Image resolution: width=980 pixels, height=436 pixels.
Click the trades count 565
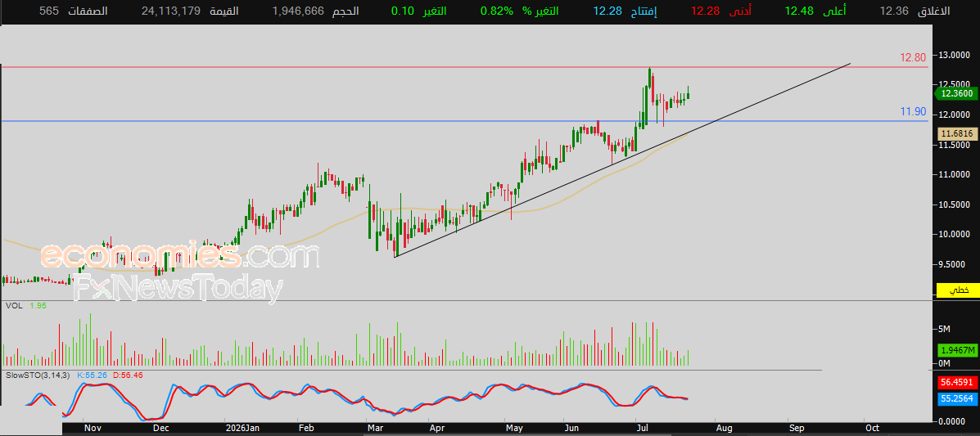pyautogui.click(x=48, y=11)
